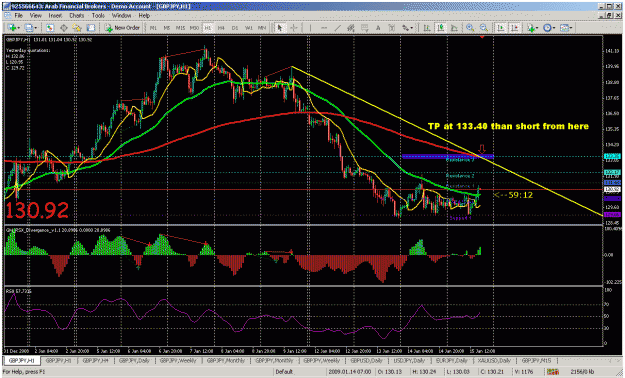
Task: Toggle chart Auto Scroll
Action: coord(501,28)
